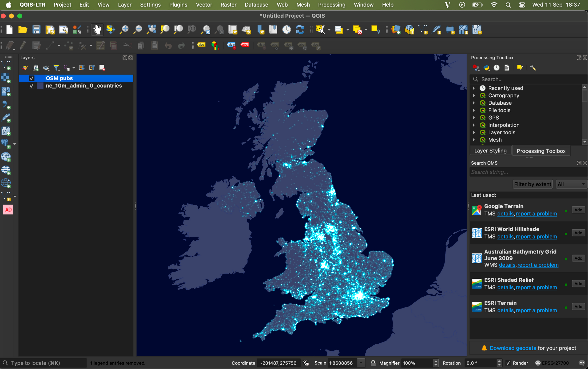The height and width of the screenshot is (369, 588).
Task: Filter legend by expression in Layers panel
Action: (68, 67)
